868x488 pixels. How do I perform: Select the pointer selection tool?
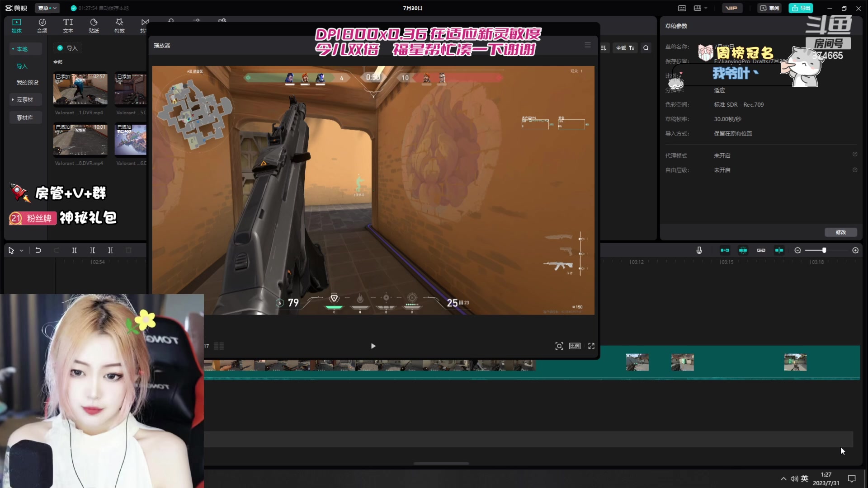[11, 250]
